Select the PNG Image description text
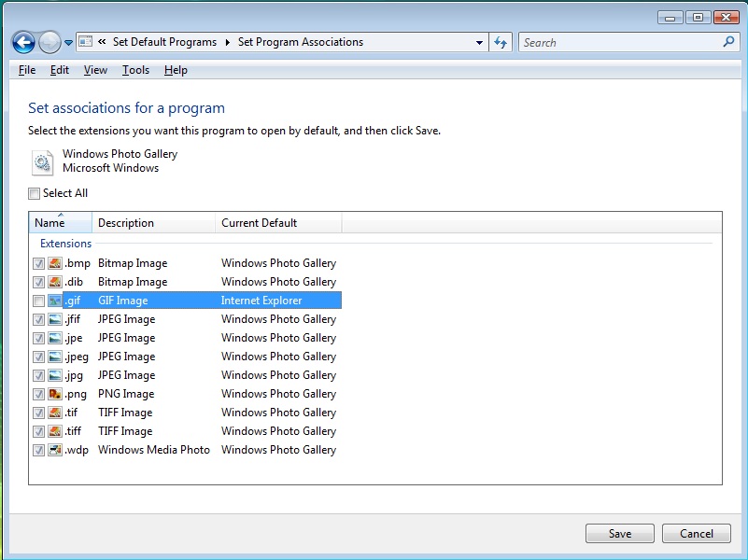The width and height of the screenshot is (748, 560). coord(126,394)
